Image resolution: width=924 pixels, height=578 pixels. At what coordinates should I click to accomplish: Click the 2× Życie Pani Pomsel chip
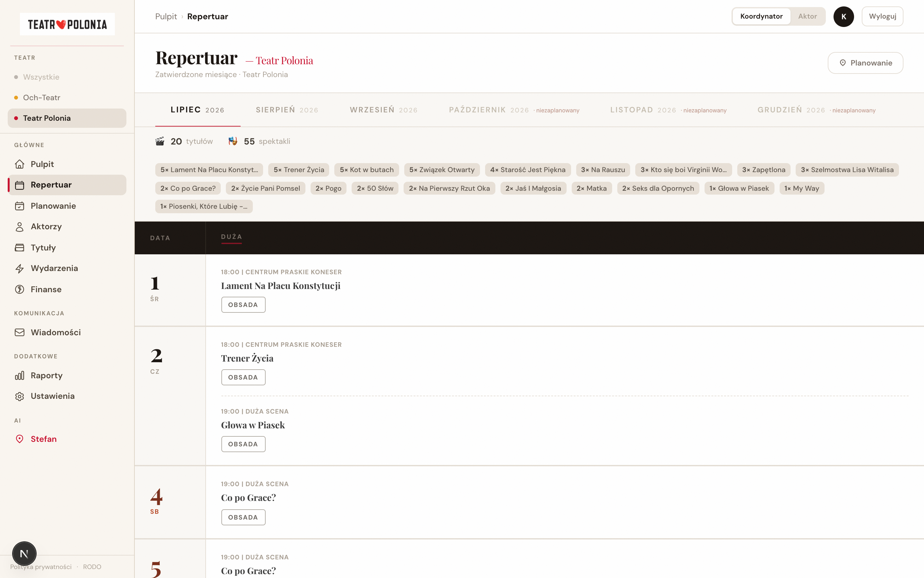pos(265,188)
